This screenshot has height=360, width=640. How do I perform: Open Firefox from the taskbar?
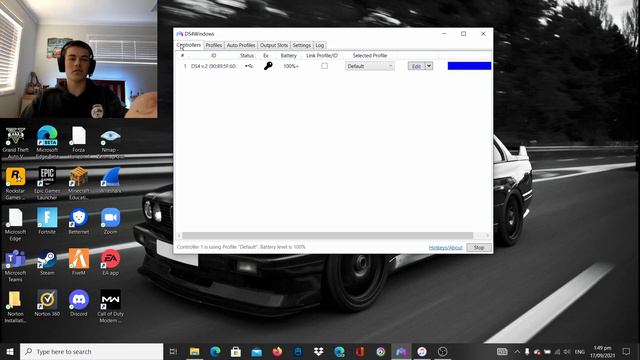[277, 351]
